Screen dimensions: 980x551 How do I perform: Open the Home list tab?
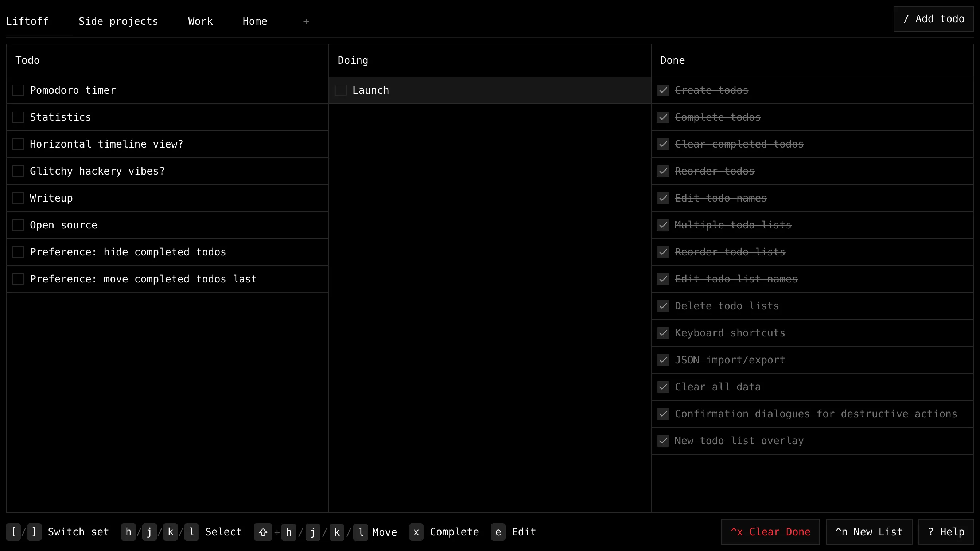pyautogui.click(x=255, y=21)
